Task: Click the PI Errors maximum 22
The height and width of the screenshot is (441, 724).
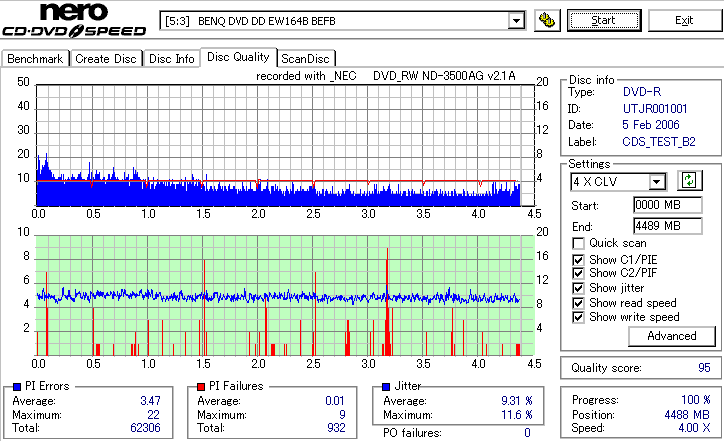Action: click(154, 415)
